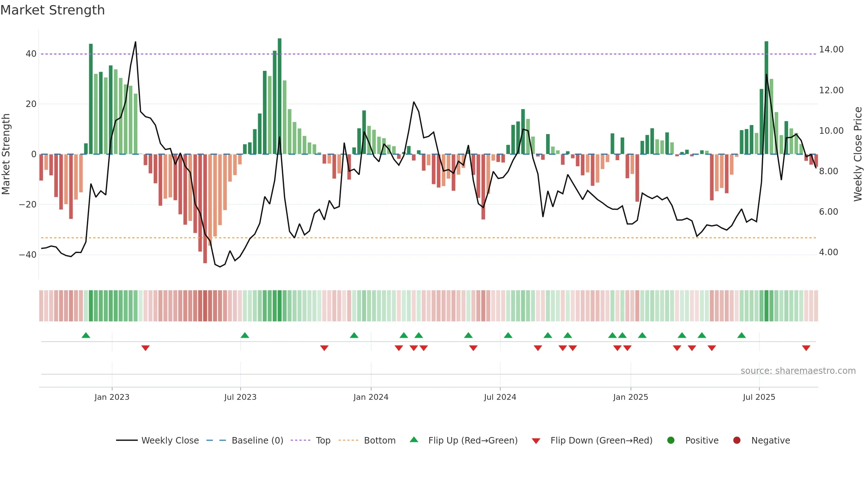Select the Jul 2023 x-axis label
The width and height of the screenshot is (868, 488).
240,397
